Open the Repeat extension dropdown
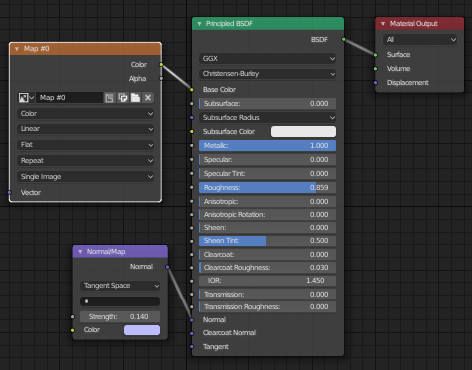This screenshot has width=472, height=370. (85, 161)
